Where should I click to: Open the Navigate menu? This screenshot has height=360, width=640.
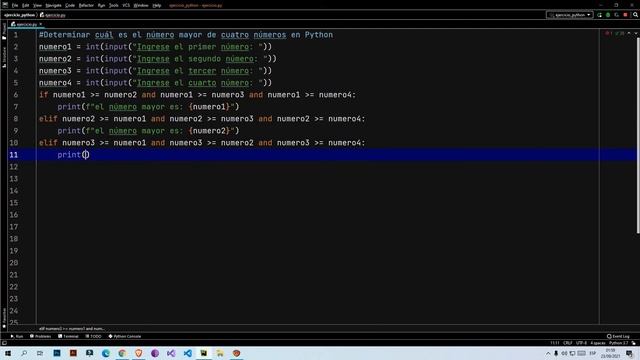53,5
